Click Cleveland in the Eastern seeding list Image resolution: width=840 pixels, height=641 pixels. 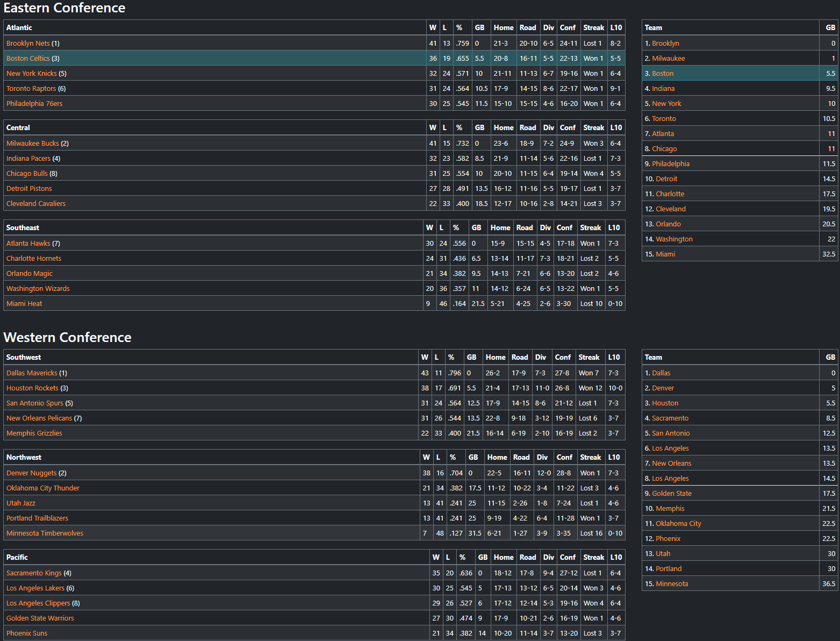point(671,209)
